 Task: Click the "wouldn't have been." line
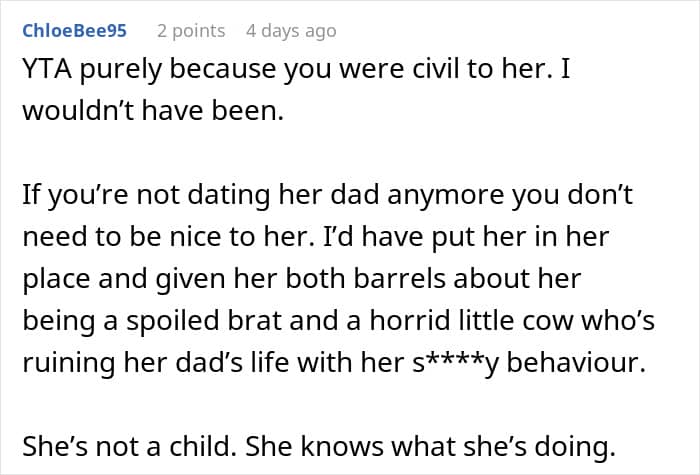pyautogui.click(x=153, y=111)
